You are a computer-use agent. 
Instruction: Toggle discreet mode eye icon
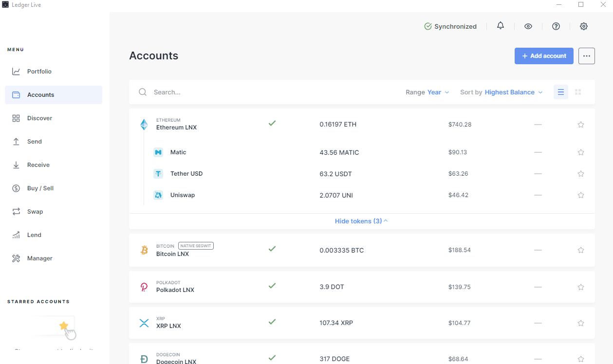click(x=528, y=26)
